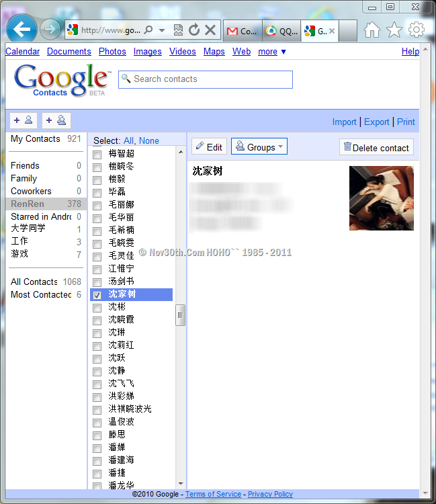
Task: Click page scrollbar up arrow
Action: pyautogui.click(x=425, y=49)
